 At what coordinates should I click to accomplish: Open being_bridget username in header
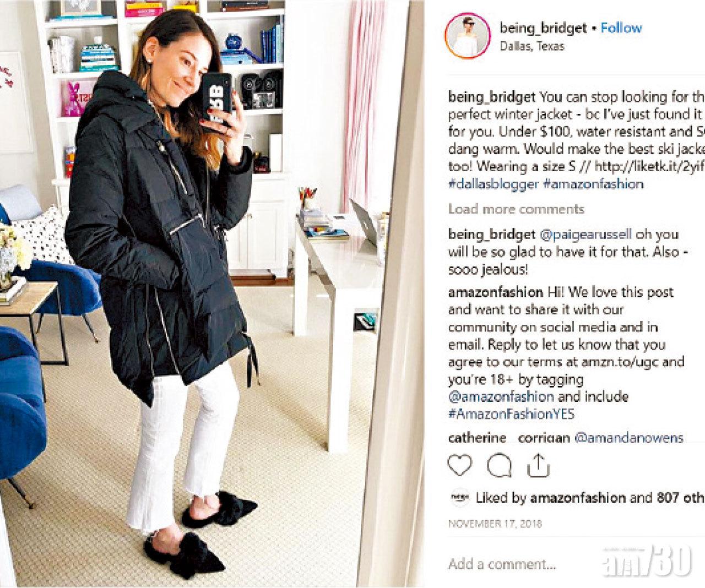[543, 28]
